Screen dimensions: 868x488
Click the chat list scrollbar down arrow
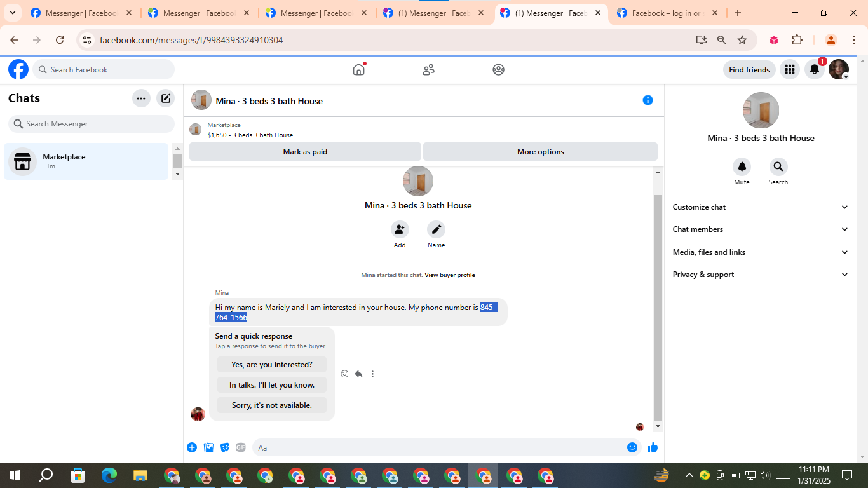[177, 173]
